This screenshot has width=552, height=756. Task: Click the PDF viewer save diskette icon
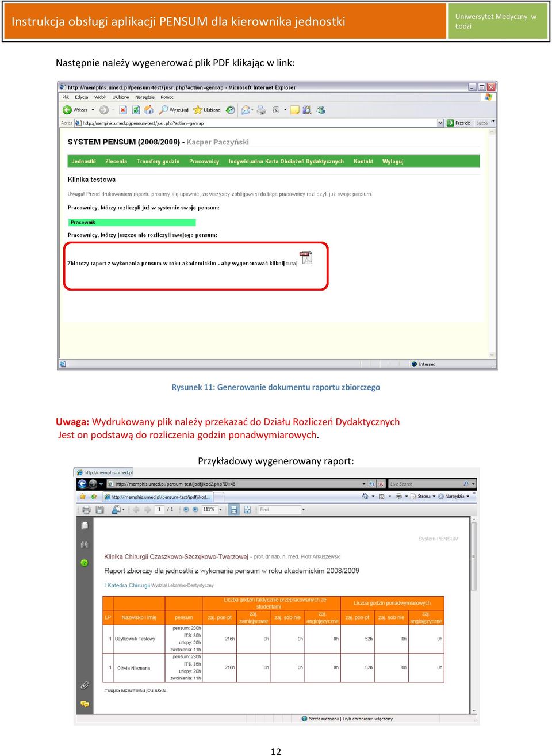(x=99, y=510)
